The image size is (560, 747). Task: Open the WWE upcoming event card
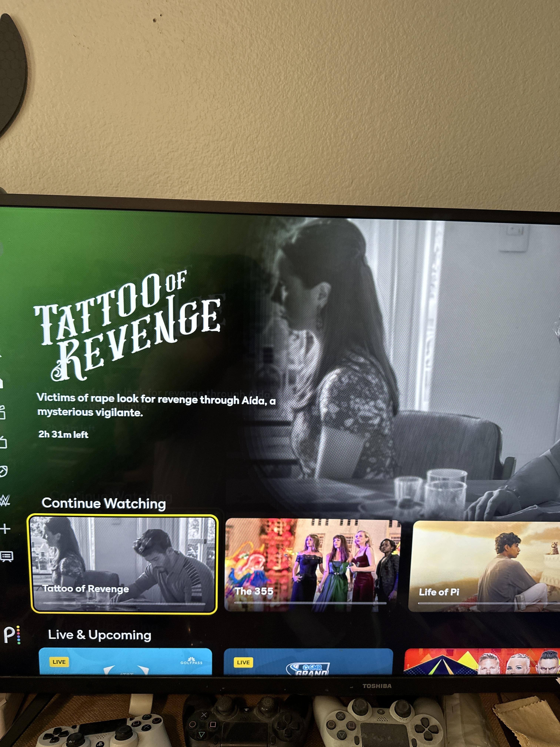click(x=482, y=662)
